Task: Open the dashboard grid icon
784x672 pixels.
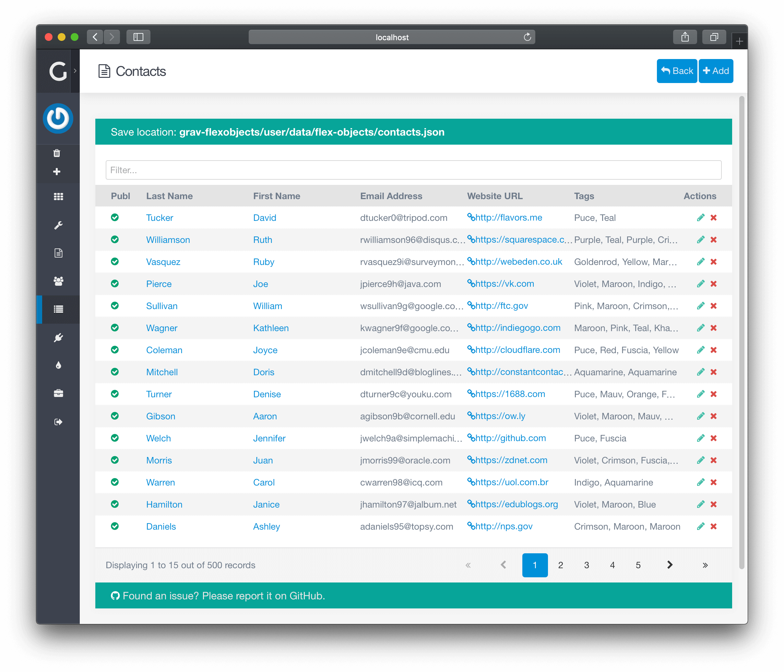Action: click(x=58, y=197)
